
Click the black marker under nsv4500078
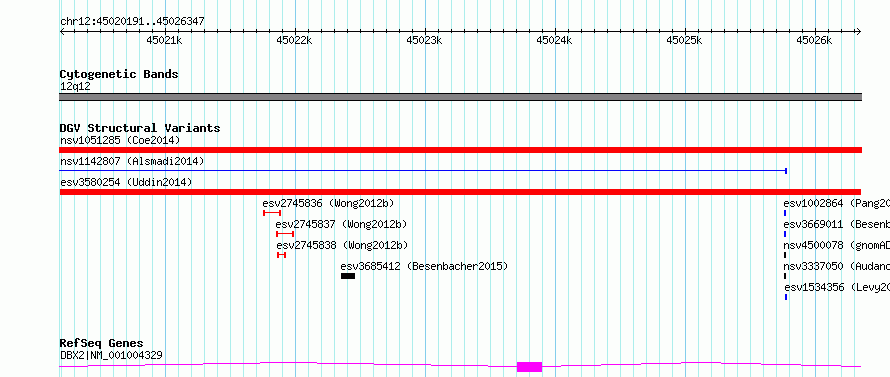click(786, 255)
